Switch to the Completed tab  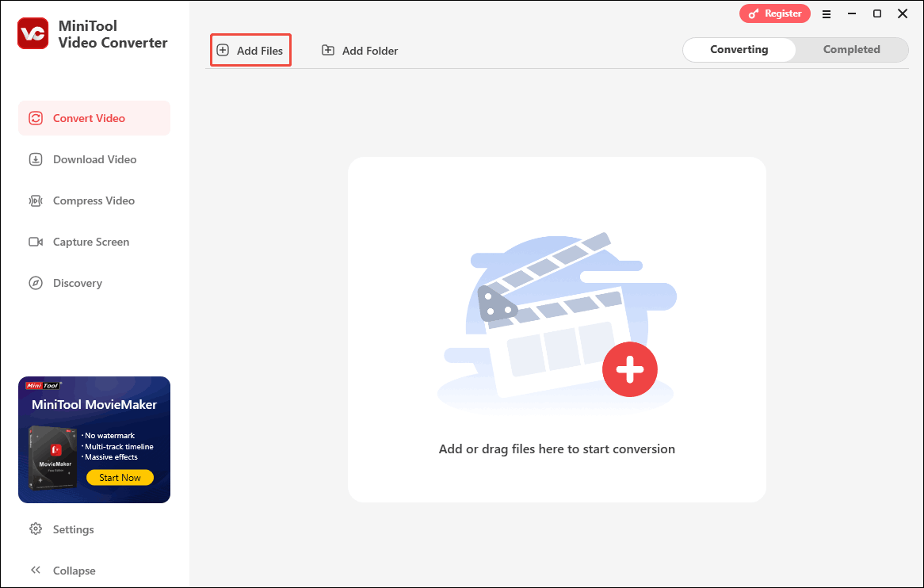[852, 49]
